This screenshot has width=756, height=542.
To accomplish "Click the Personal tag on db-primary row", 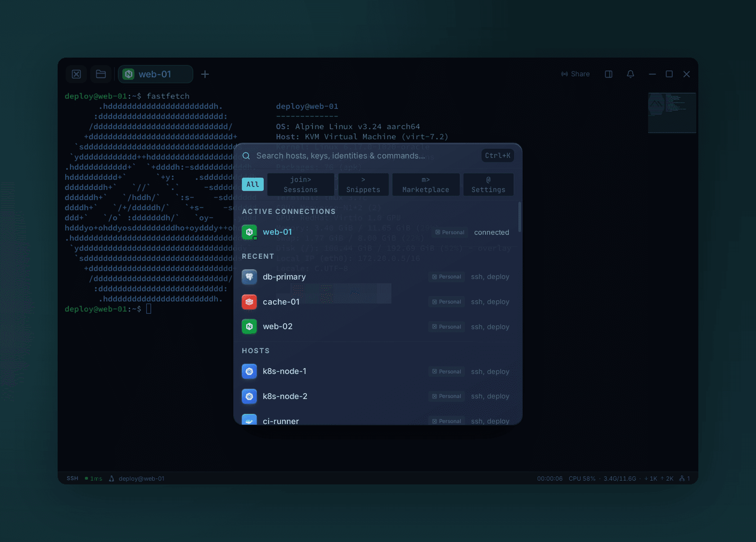I will tap(447, 277).
